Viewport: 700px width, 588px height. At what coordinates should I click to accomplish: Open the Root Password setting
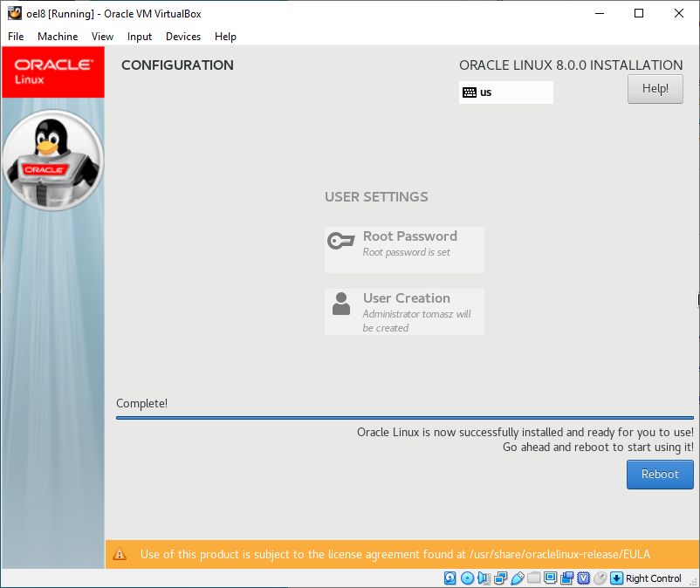[x=404, y=250]
